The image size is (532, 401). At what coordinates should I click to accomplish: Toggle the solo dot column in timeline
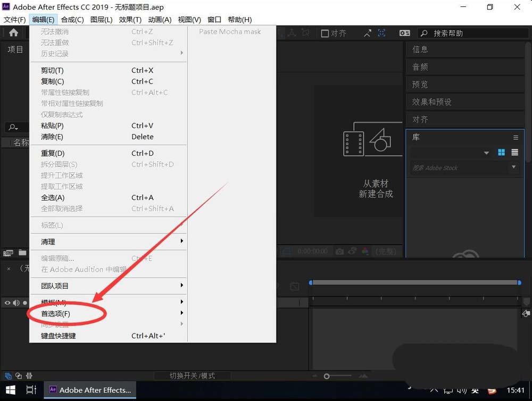[25, 303]
